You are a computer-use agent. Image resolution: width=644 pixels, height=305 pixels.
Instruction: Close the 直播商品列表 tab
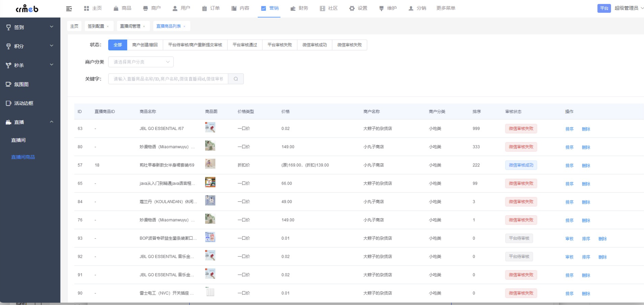click(x=184, y=27)
